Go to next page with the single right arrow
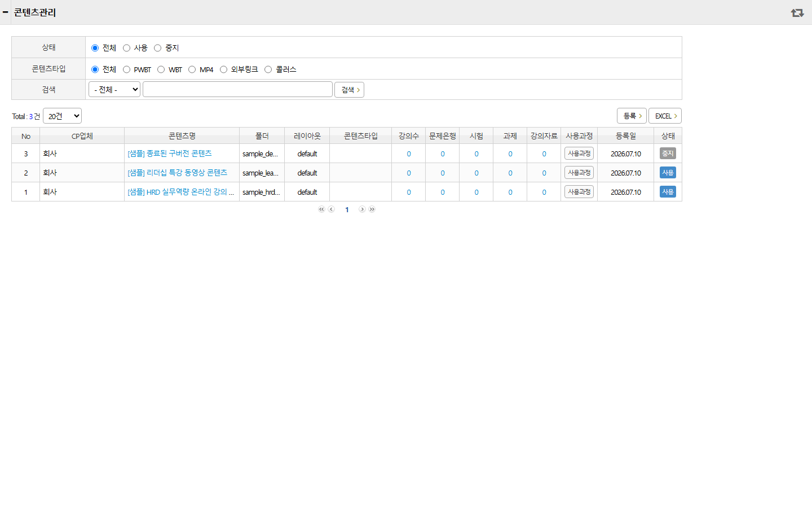The image size is (812, 508). tap(362, 209)
